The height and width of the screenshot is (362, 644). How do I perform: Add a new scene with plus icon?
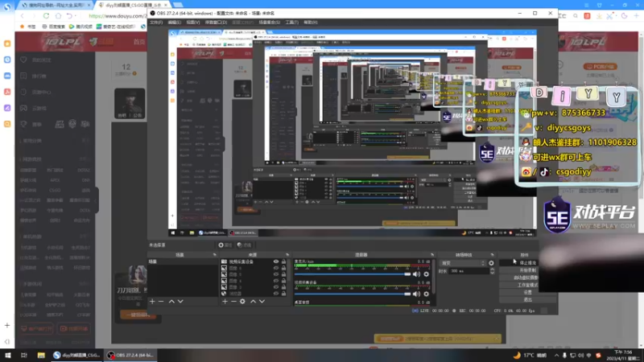click(x=152, y=301)
